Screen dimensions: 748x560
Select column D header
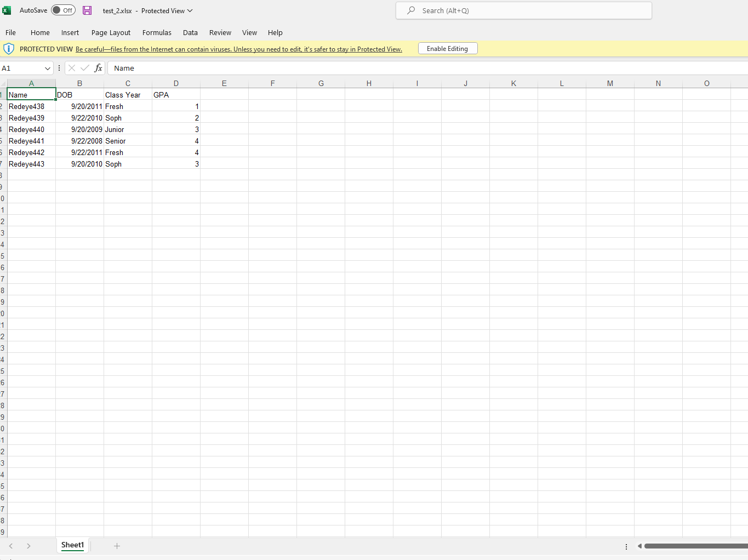coord(176,83)
